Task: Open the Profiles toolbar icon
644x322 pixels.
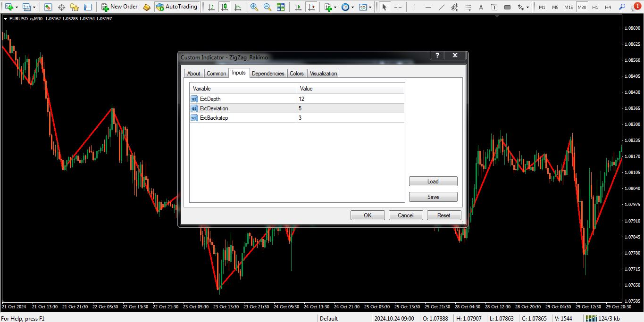Action: (x=26, y=7)
